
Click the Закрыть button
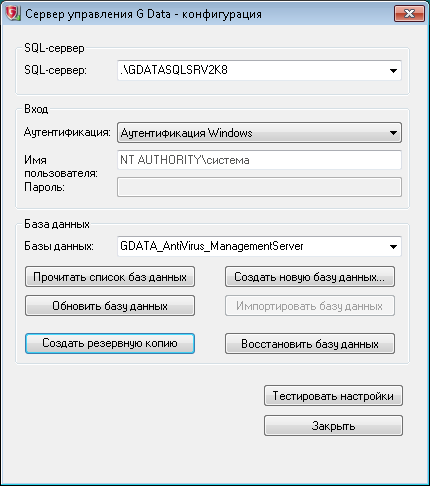point(333,425)
